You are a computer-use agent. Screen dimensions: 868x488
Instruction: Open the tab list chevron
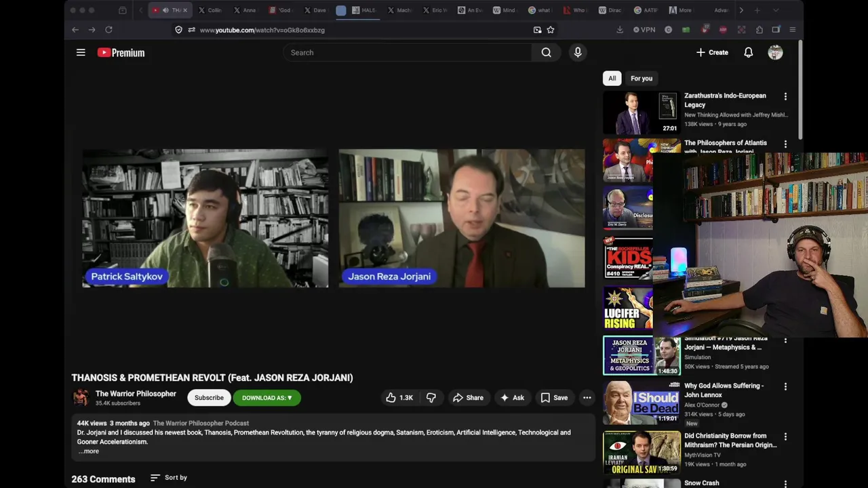(776, 10)
